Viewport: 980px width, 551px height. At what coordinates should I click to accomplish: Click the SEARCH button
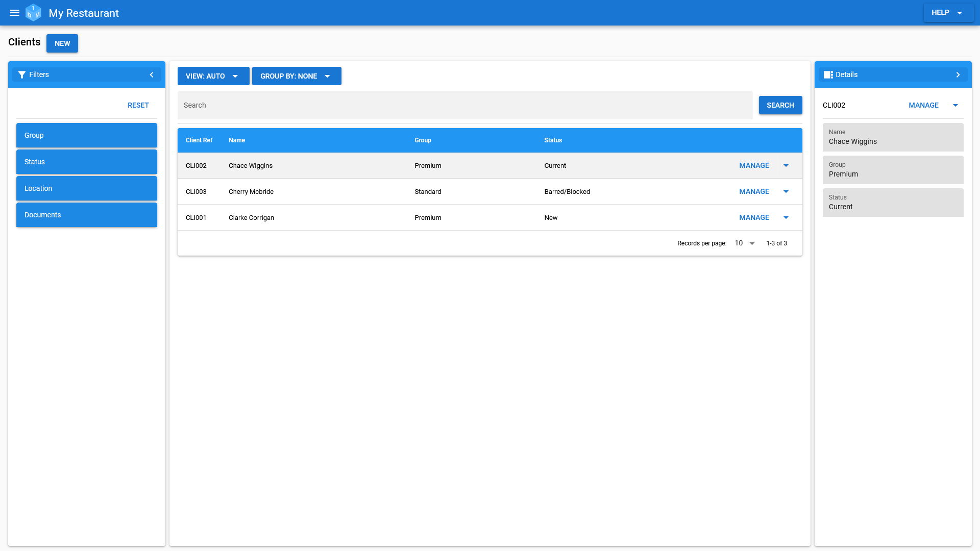tap(780, 105)
